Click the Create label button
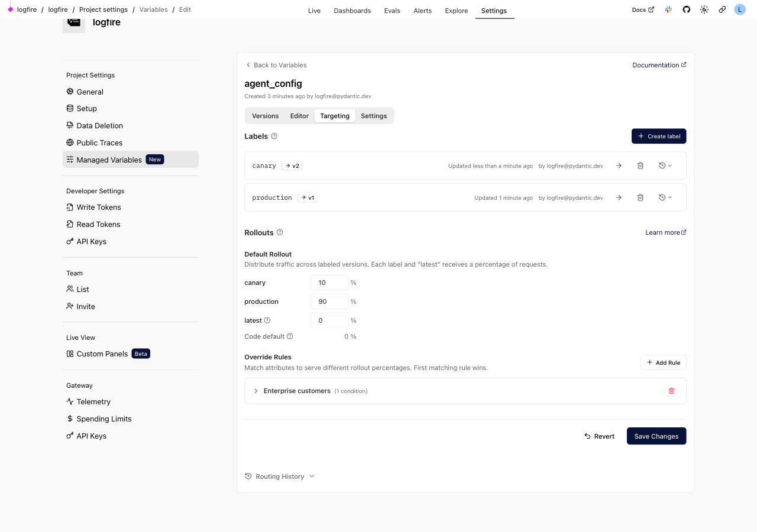This screenshot has height=532, width=757. point(658,136)
